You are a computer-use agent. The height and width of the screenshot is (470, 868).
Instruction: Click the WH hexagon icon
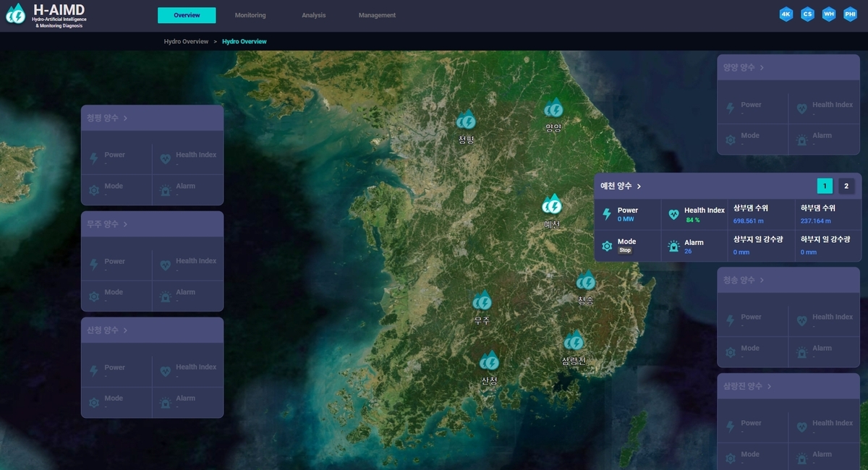(829, 14)
